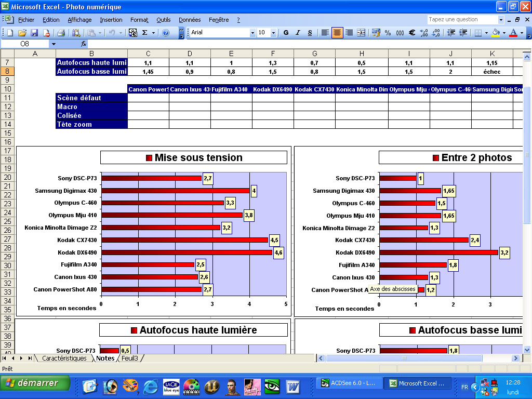Switch to the Caractéristiques sheet tab
Viewport: 532px width, 399px height.
(x=64, y=358)
